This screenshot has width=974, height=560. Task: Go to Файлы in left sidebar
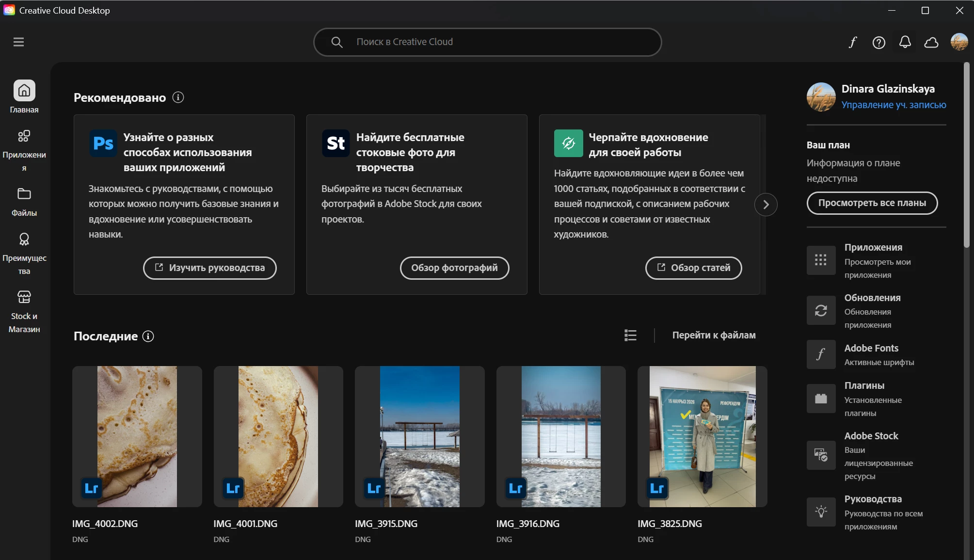click(x=24, y=202)
